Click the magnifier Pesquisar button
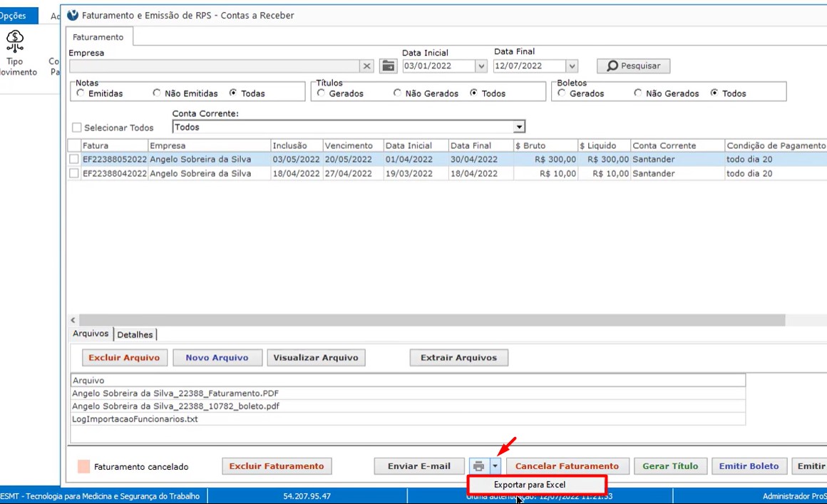827x504 pixels. click(x=633, y=66)
